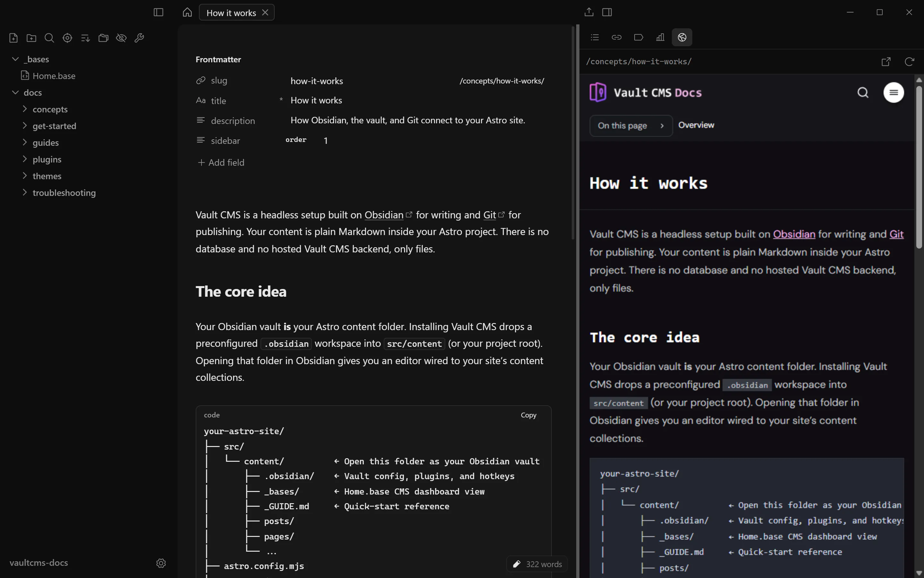Expand the plugins folder
This screenshot has height=578, width=924.
[x=25, y=159]
